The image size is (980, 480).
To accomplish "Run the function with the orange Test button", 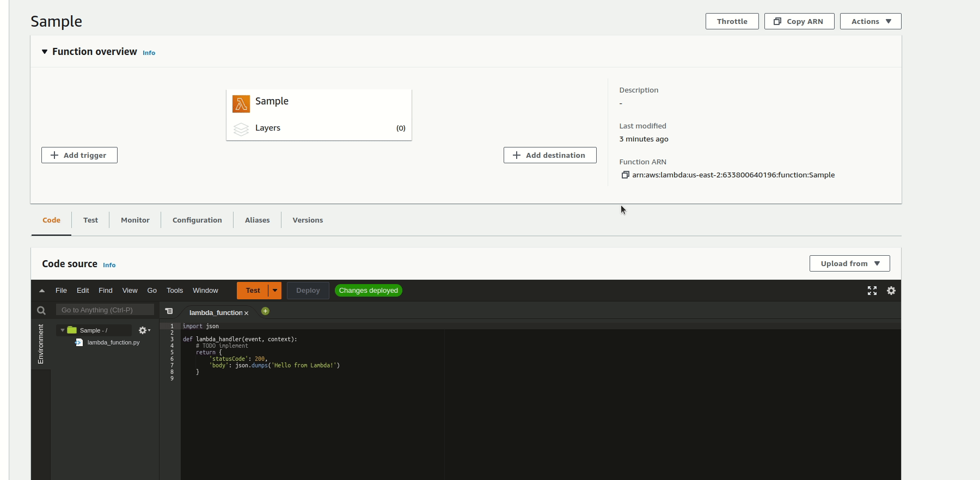I will click(x=253, y=291).
